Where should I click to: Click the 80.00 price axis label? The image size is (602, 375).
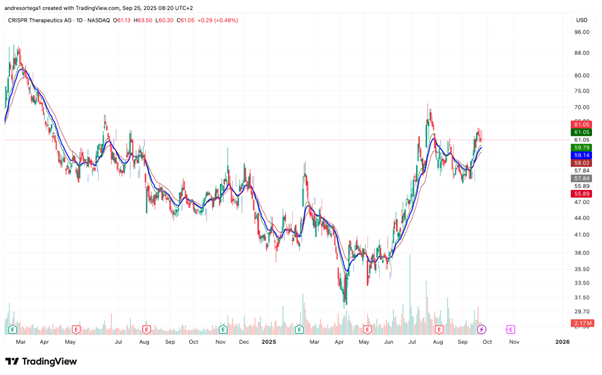pos(582,76)
